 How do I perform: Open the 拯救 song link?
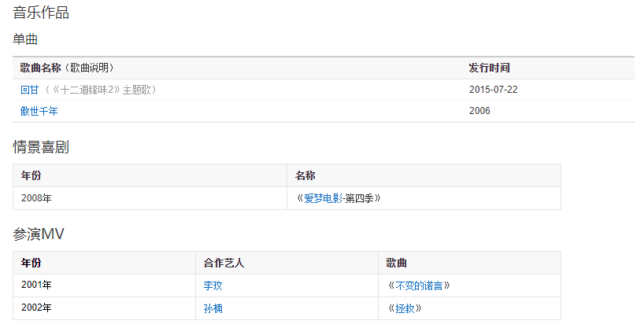[x=405, y=308]
